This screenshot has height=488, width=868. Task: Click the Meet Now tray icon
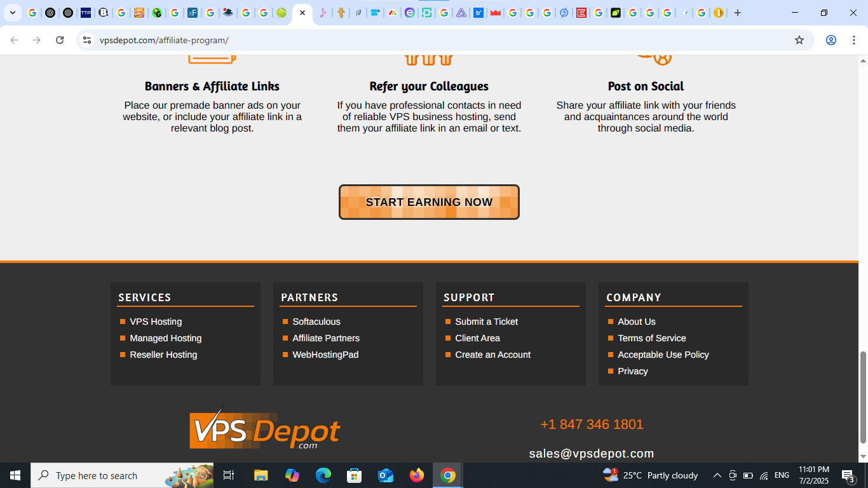pyautogui.click(x=733, y=475)
